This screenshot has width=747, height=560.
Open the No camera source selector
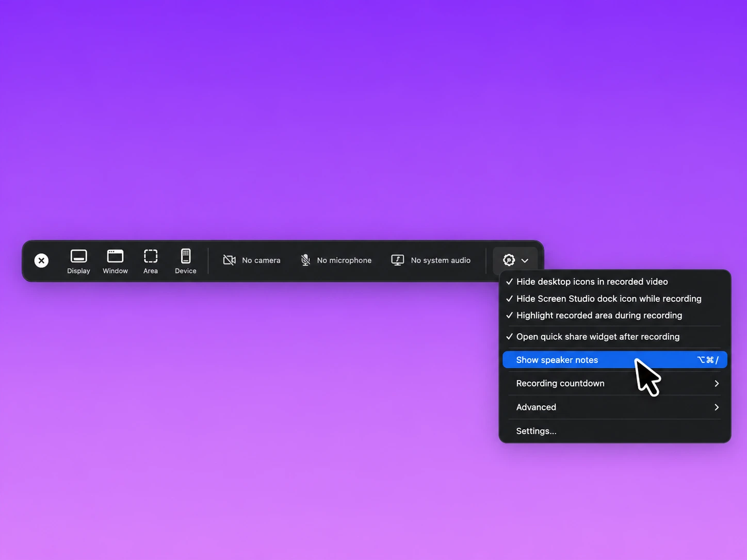252,260
